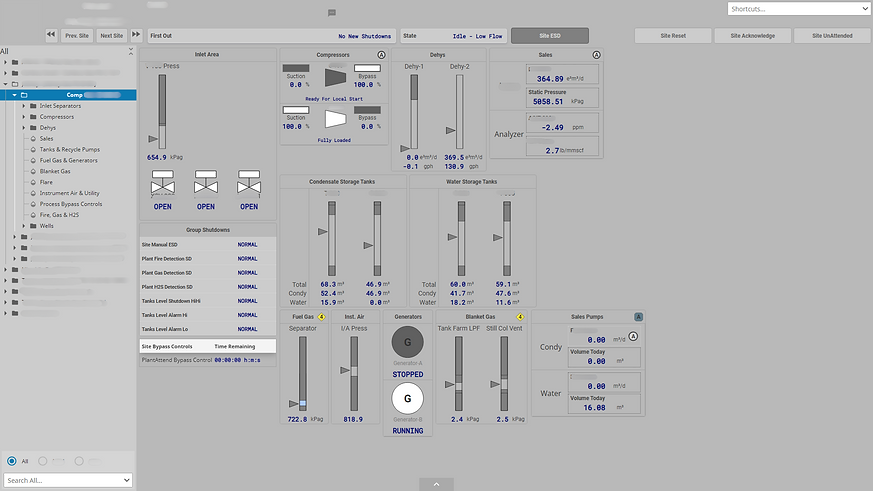Viewport: 873px width, 491px height.
Task: Click the Condy pump auto 'A' circle icon
Action: pos(633,336)
